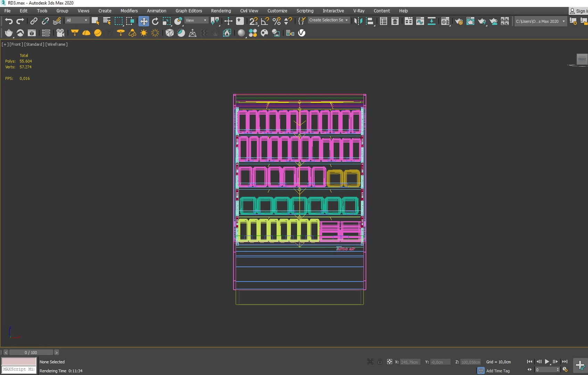Toggle Absolute/Offset transform type-in mode

pyautogui.click(x=390, y=362)
